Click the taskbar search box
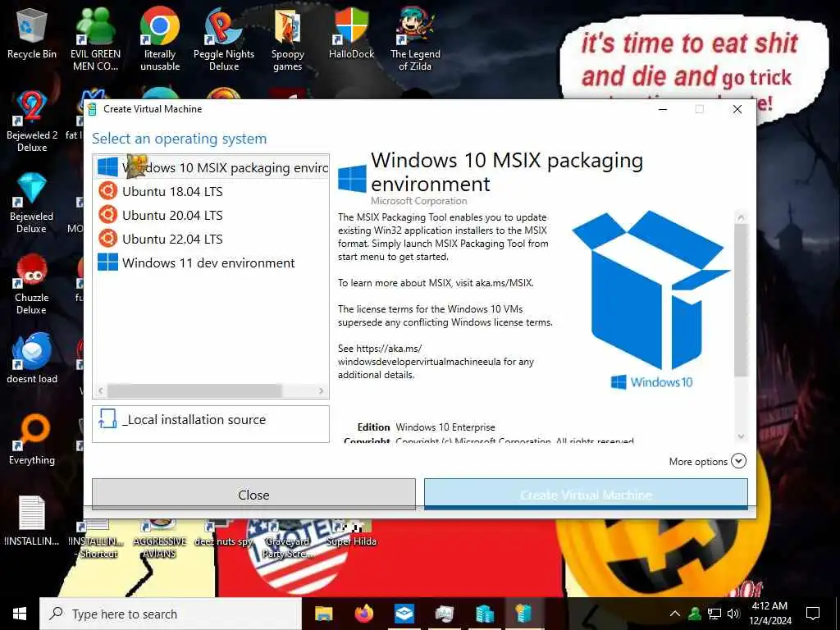840x630 pixels. coord(171,614)
